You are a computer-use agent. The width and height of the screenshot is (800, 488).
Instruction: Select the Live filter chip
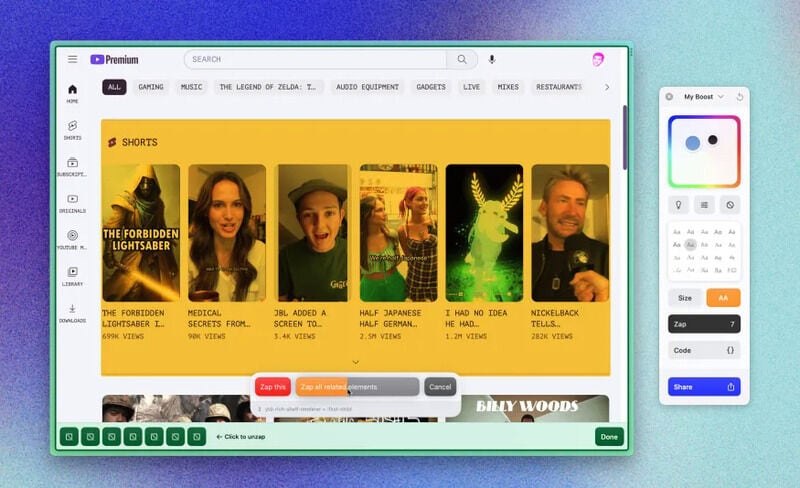click(471, 87)
